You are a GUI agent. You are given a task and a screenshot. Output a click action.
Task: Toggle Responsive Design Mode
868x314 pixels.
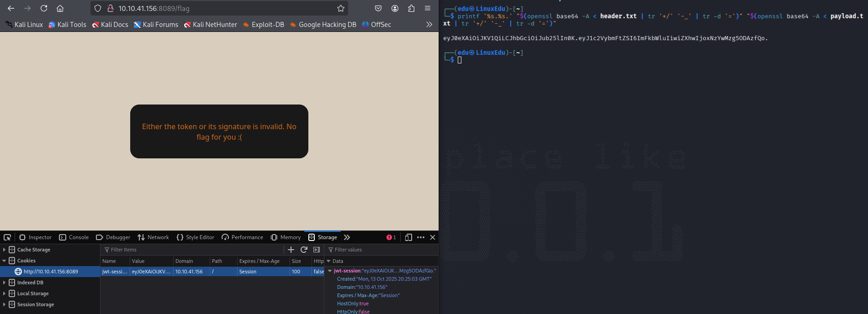click(408, 237)
